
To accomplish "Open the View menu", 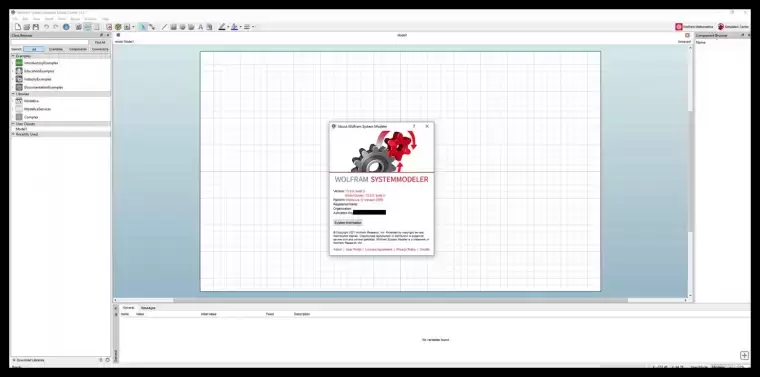I will click(36, 19).
